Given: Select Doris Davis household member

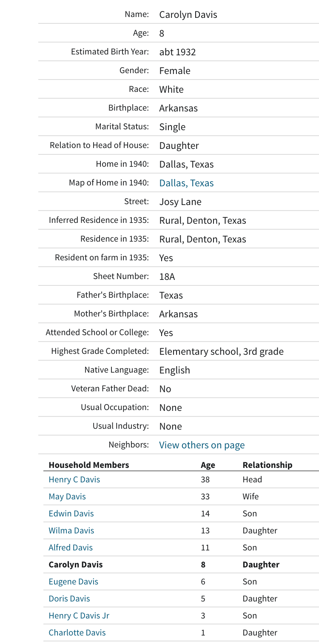Looking at the screenshot, I should point(69,598).
